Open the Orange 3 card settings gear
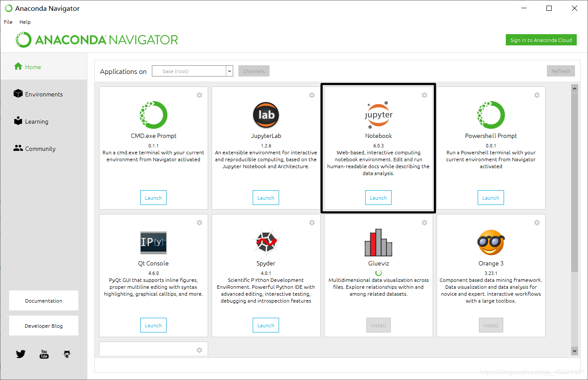The height and width of the screenshot is (380, 588). [x=537, y=223]
